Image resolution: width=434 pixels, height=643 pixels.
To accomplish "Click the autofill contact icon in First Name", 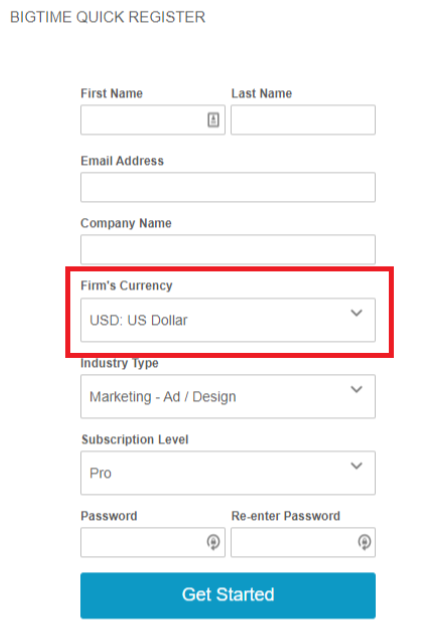I will 213,120.
